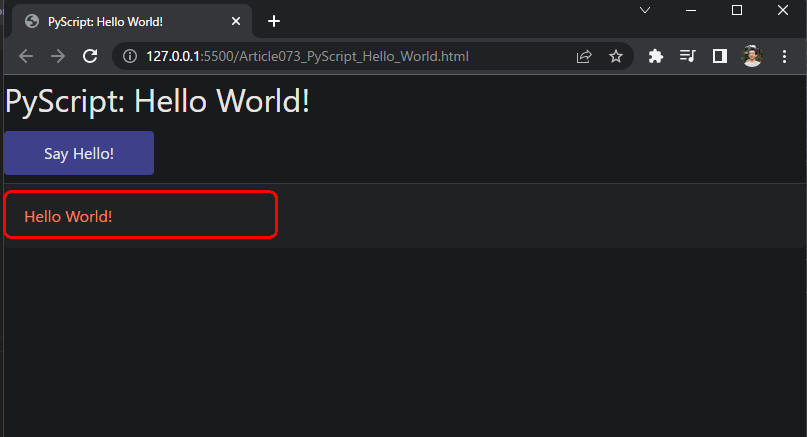Toggle the browser side panel
The height and width of the screenshot is (437, 807).
720,56
